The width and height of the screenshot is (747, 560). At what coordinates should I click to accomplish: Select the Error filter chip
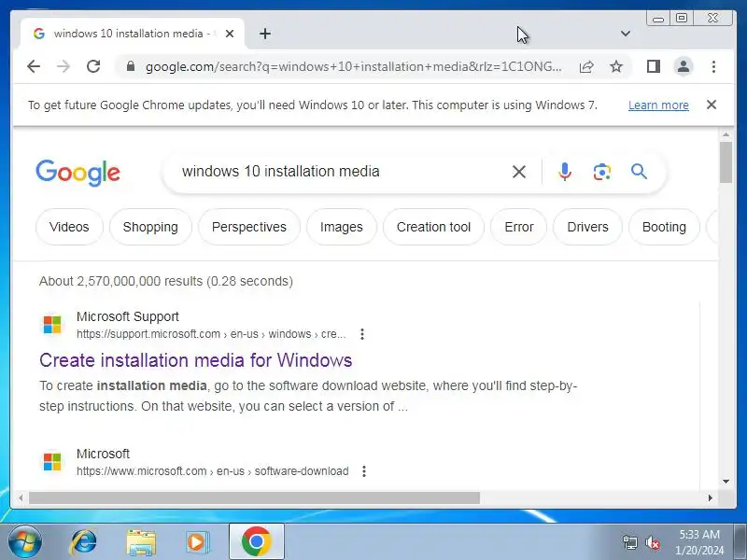tap(519, 227)
